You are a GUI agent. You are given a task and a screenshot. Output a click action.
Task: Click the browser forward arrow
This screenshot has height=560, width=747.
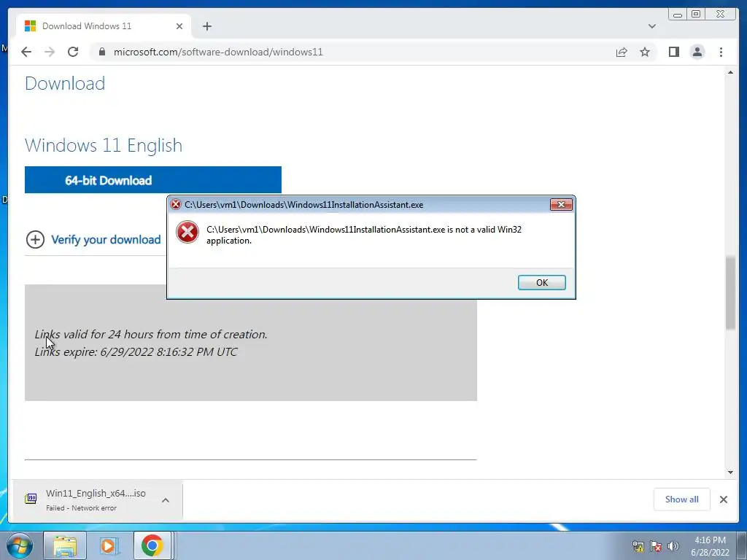pyautogui.click(x=50, y=52)
